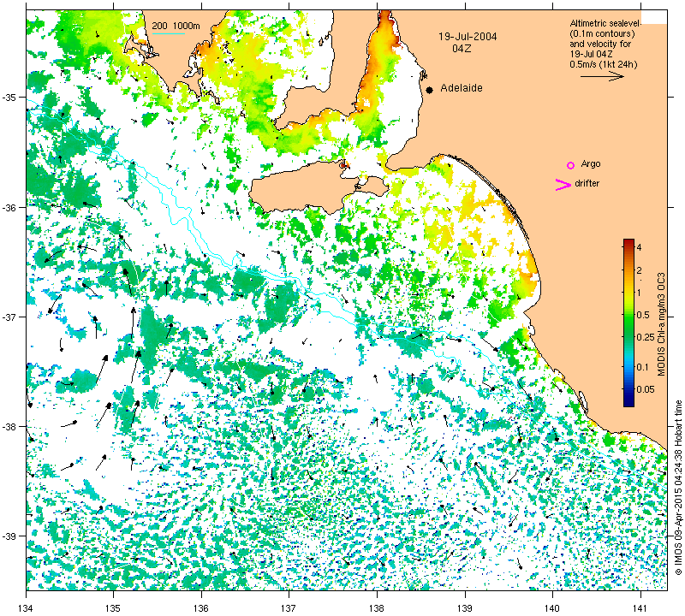Click the magenta drifter chevron legend symbol
The height and width of the screenshot is (616, 685).
click(563, 185)
